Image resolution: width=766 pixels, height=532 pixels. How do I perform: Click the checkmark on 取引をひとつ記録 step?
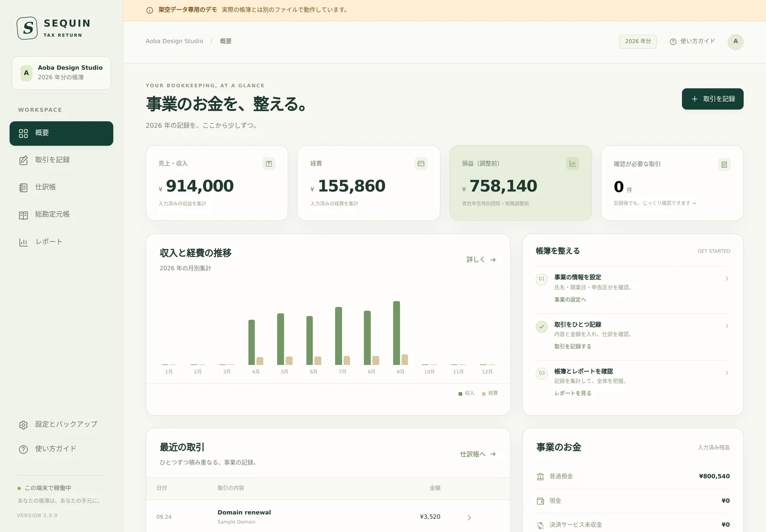(542, 327)
